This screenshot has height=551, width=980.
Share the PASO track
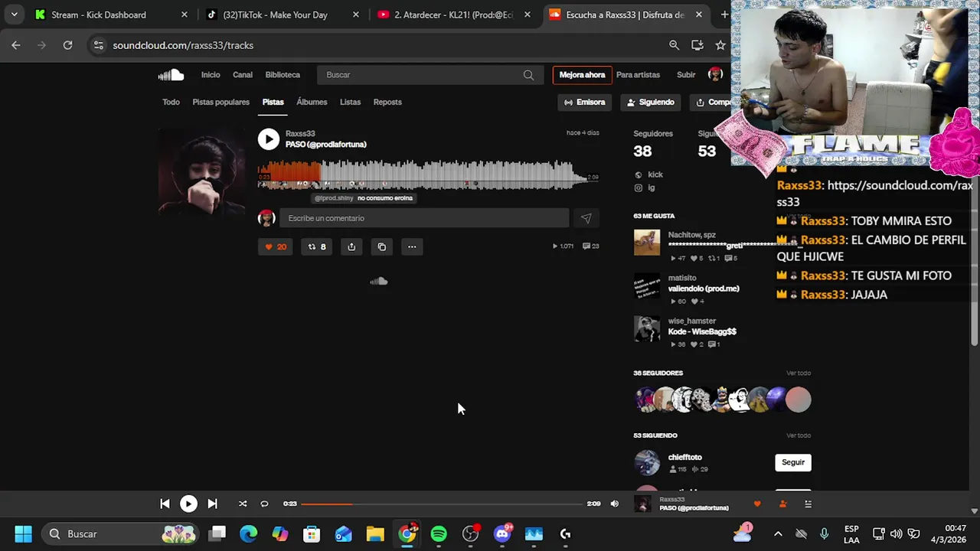click(351, 246)
